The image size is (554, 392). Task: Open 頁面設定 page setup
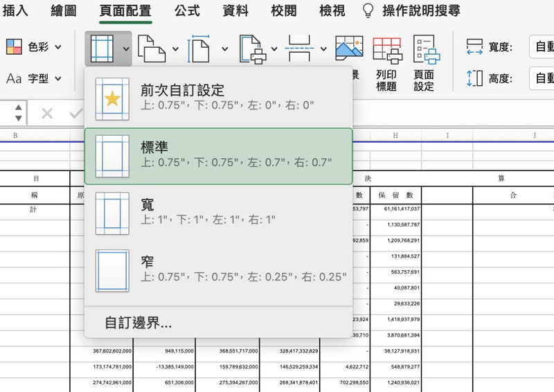pyautogui.click(x=425, y=62)
